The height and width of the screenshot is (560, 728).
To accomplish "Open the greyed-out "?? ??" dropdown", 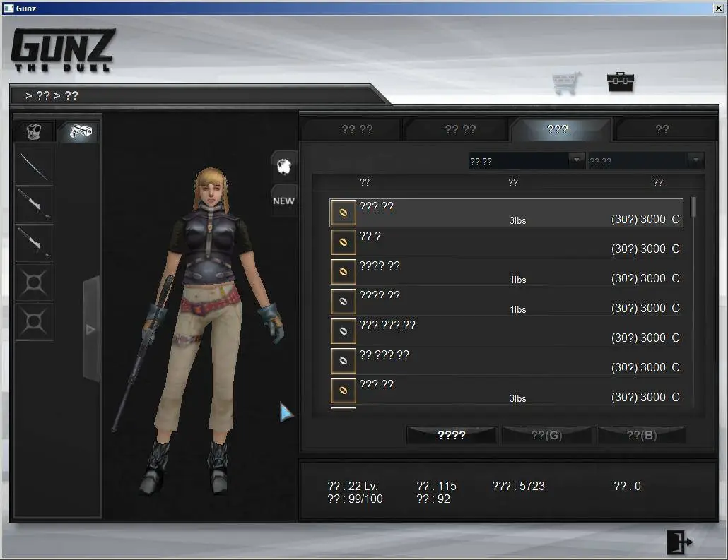I will tap(646, 161).
